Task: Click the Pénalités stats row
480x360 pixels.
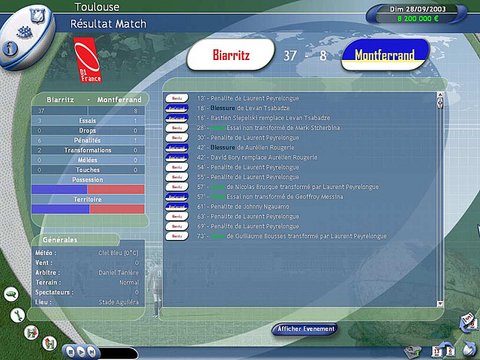Action: (x=88, y=140)
